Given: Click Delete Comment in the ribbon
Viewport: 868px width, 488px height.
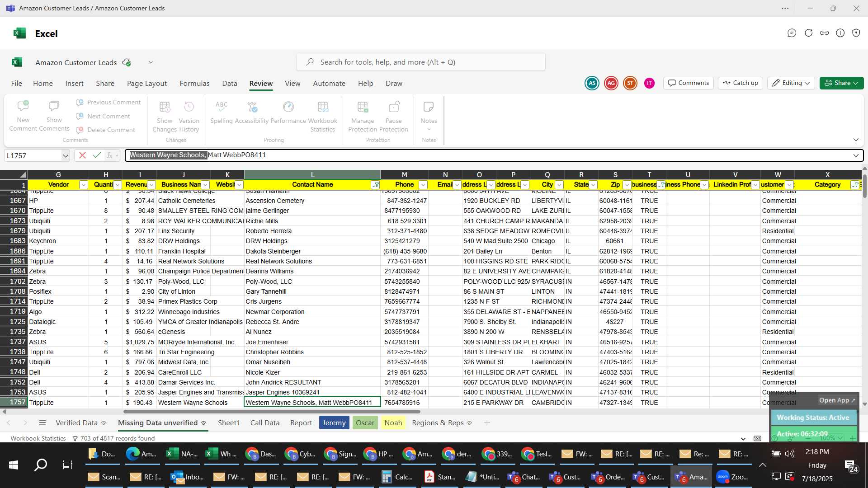Looking at the screenshot, I should coord(106,130).
